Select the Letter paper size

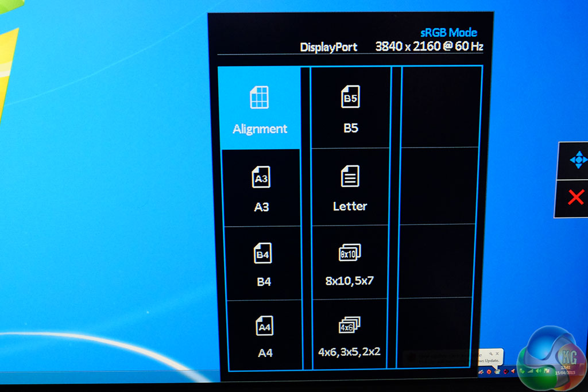[x=350, y=187]
